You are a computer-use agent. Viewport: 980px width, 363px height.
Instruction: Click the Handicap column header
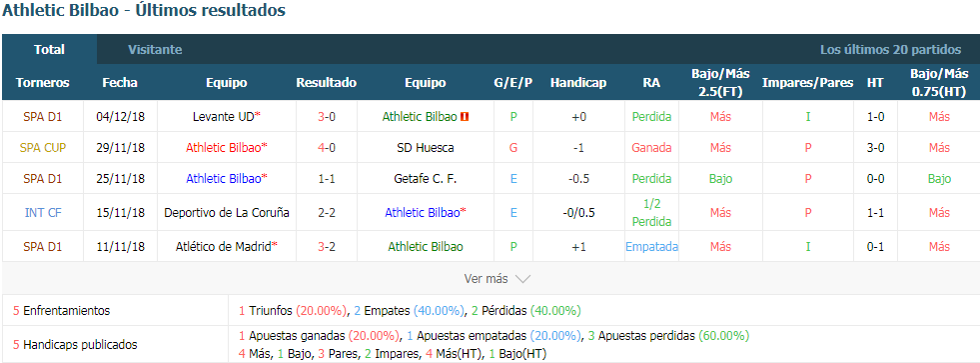(578, 83)
